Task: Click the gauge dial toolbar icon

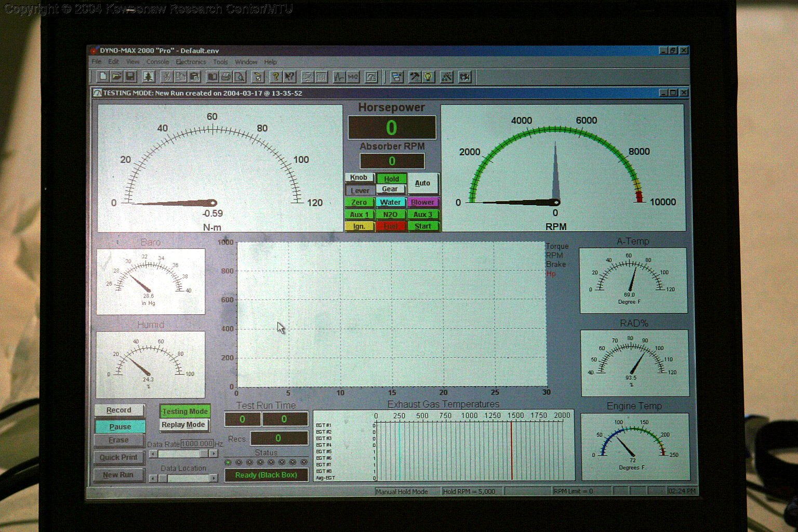Action: [x=371, y=77]
